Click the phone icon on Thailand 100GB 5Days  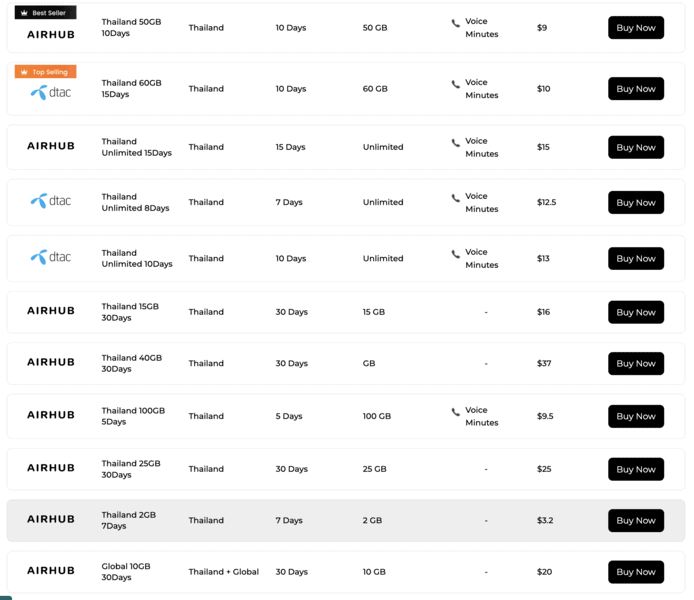(x=456, y=411)
